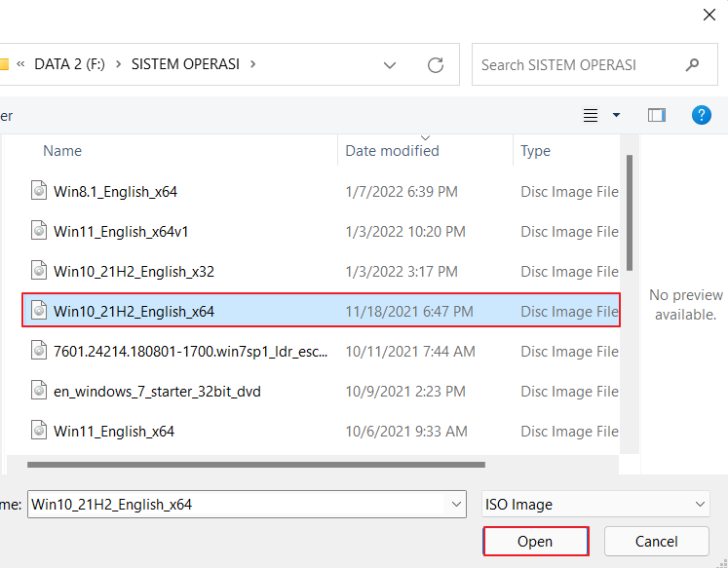Click the Cancel button
Viewport: 728px width, 568px height.
(656, 541)
